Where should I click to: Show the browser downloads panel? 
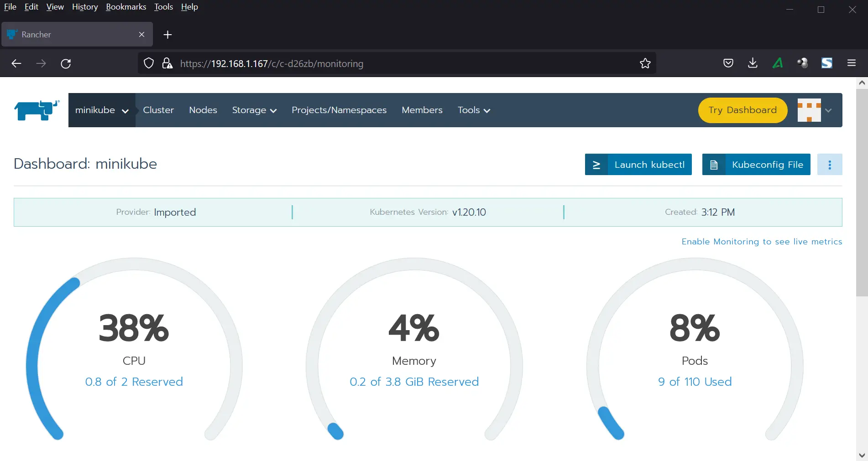pyautogui.click(x=753, y=63)
